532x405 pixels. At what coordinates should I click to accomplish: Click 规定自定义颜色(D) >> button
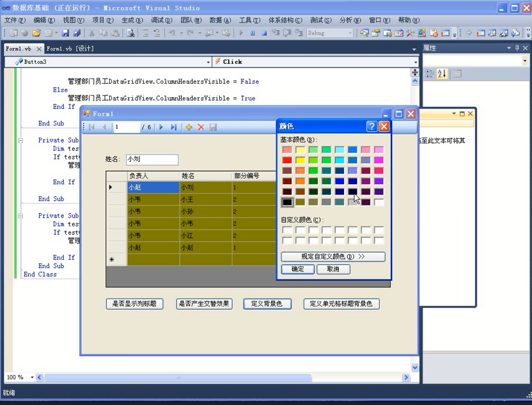pyautogui.click(x=333, y=257)
